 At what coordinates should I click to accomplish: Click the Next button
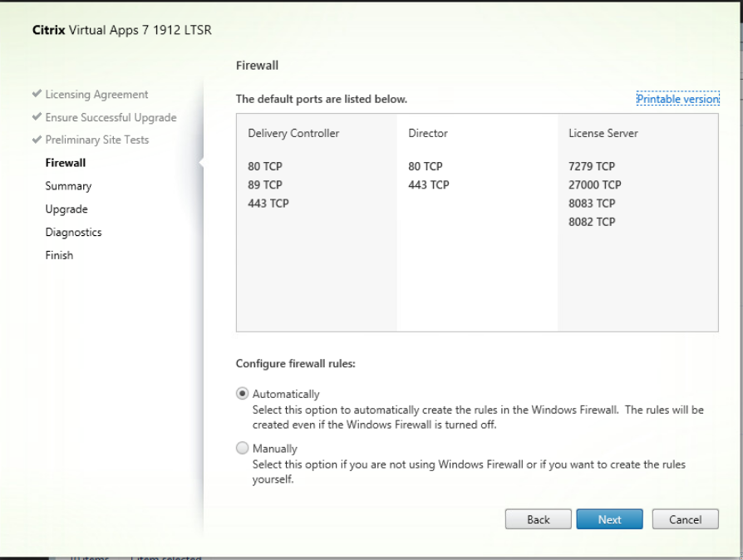coord(609,519)
